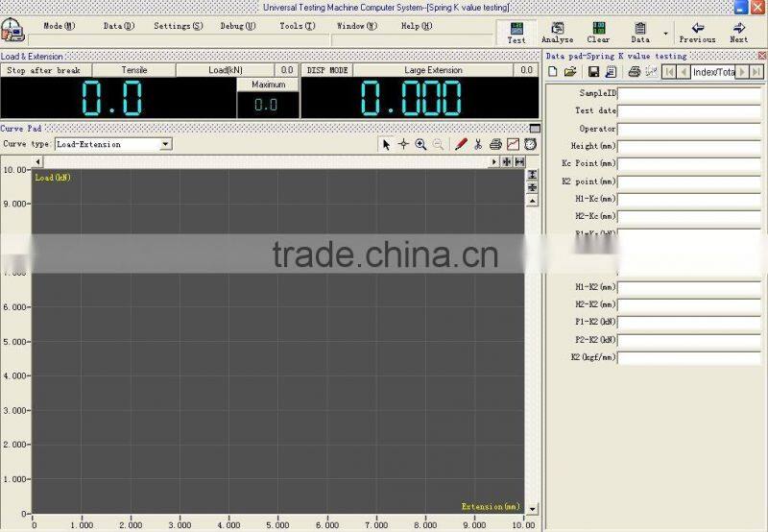Close the Data pad panel
This screenshot has width=768, height=532.
click(x=762, y=56)
